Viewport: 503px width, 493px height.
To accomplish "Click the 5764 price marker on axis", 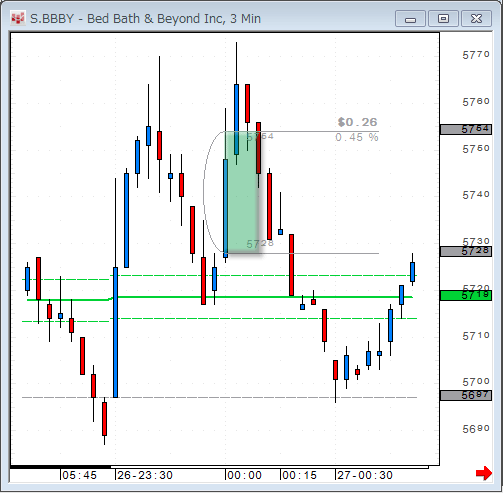I will tap(466, 129).
